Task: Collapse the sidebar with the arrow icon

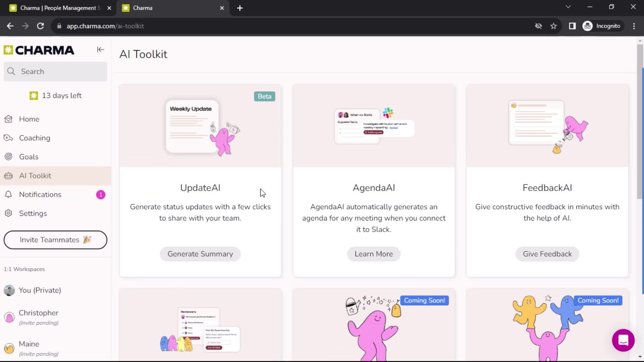Action: point(100,50)
